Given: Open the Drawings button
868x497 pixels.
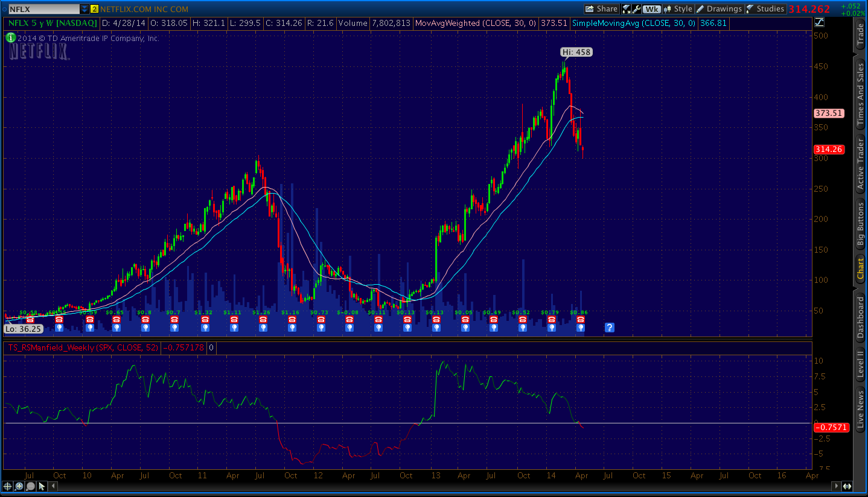Looking at the screenshot, I should click(719, 9).
